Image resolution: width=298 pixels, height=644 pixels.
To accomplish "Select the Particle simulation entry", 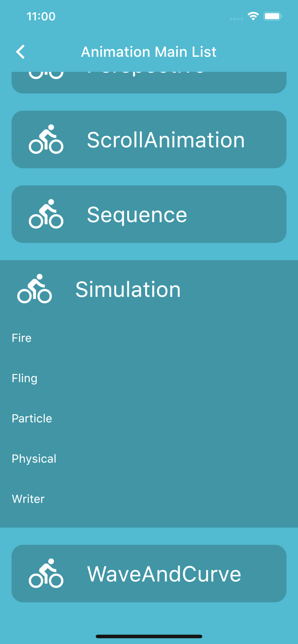I will click(32, 419).
